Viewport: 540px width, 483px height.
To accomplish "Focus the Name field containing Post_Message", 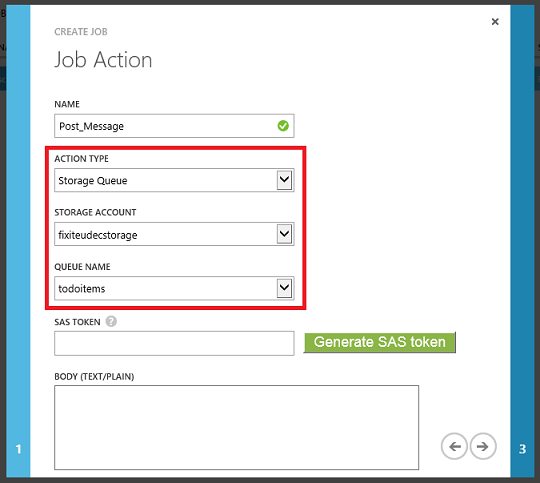I will [x=174, y=126].
